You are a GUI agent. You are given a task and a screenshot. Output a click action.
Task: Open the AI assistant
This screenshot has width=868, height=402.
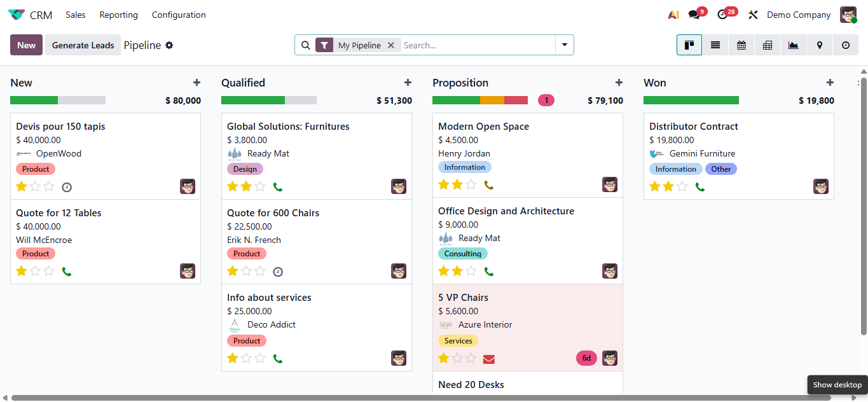673,14
